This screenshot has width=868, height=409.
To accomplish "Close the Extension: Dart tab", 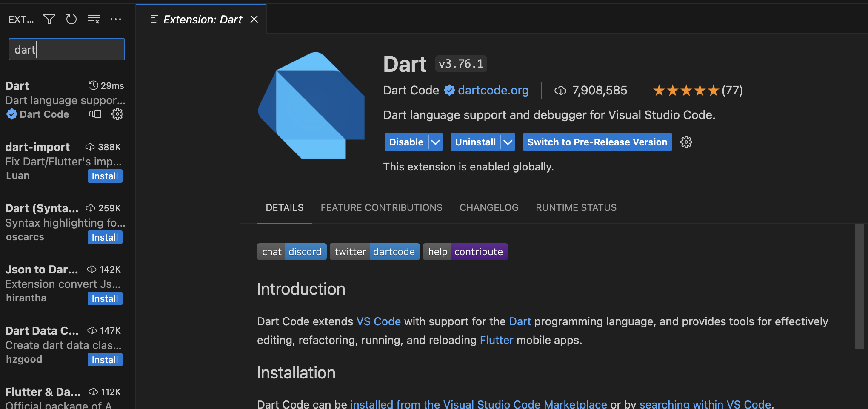I will pyautogui.click(x=254, y=19).
